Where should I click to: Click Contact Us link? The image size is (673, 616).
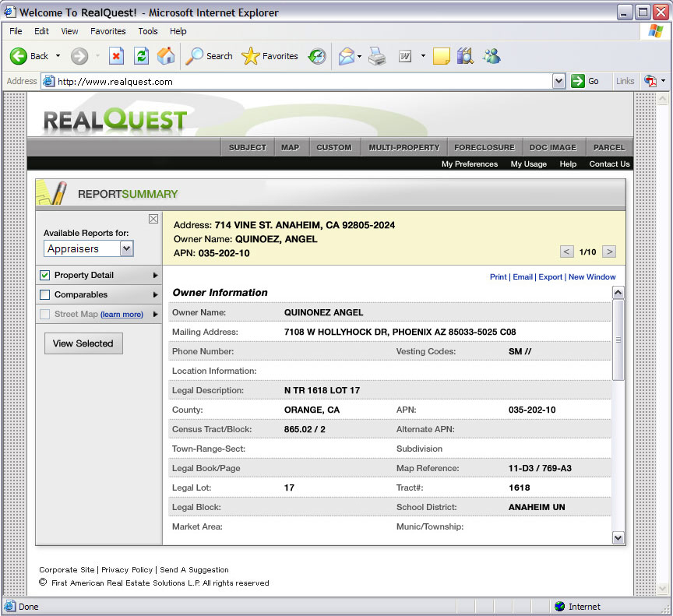coord(609,164)
